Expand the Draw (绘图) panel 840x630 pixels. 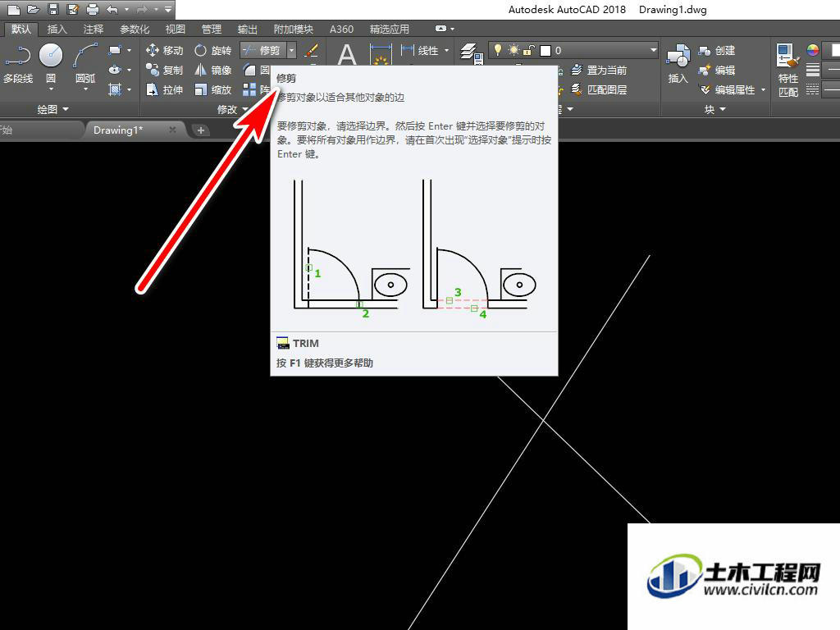coord(52,109)
